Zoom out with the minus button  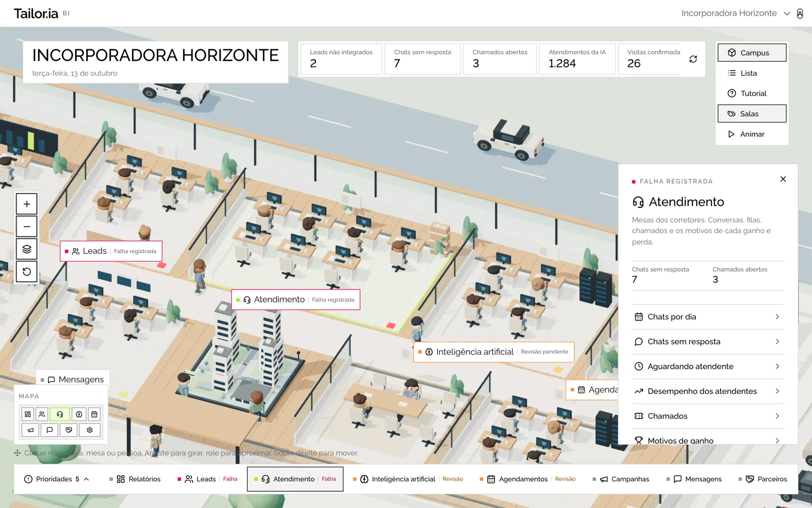coord(27,227)
